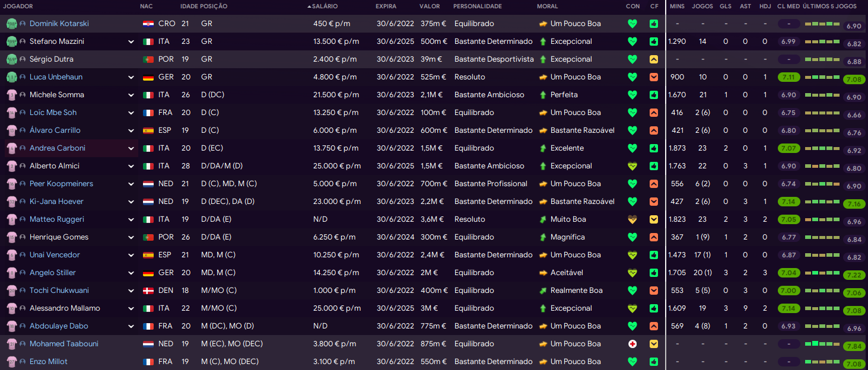Click Enzo Millot's shirt number icon
This screenshot has width=868, height=370.
tap(12, 362)
